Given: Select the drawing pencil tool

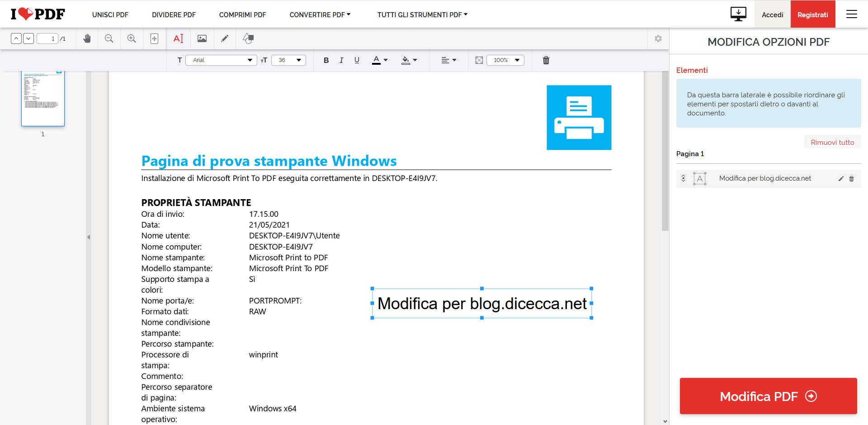Looking at the screenshot, I should (225, 38).
